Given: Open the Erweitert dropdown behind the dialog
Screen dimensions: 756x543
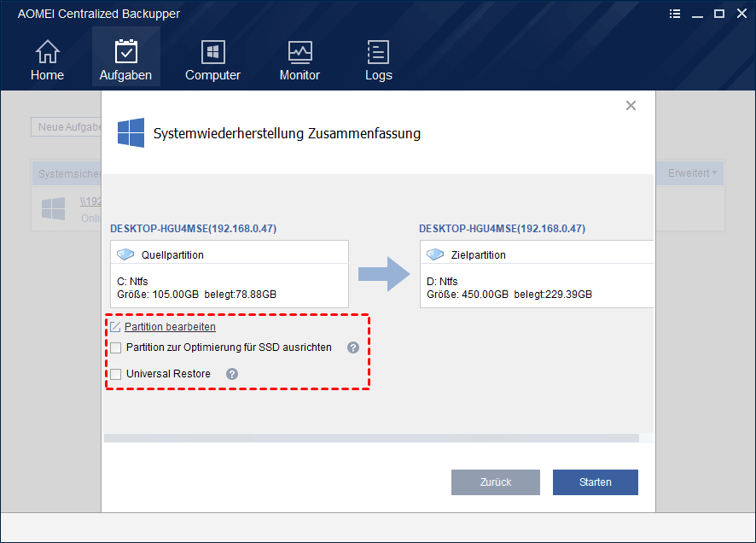Looking at the screenshot, I should point(692,173).
